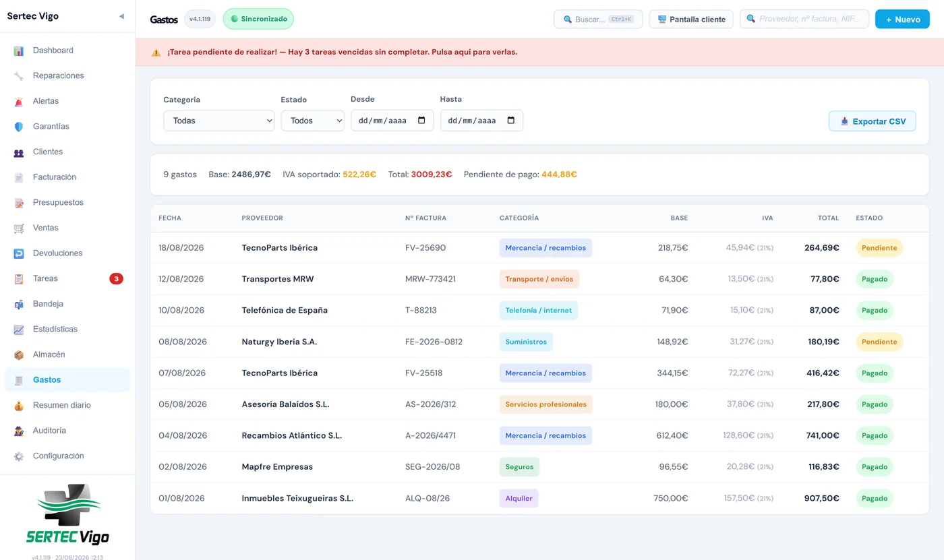This screenshot has height=560, width=944.
Task: Click the Reparaciones wrench icon
Action: (19, 76)
